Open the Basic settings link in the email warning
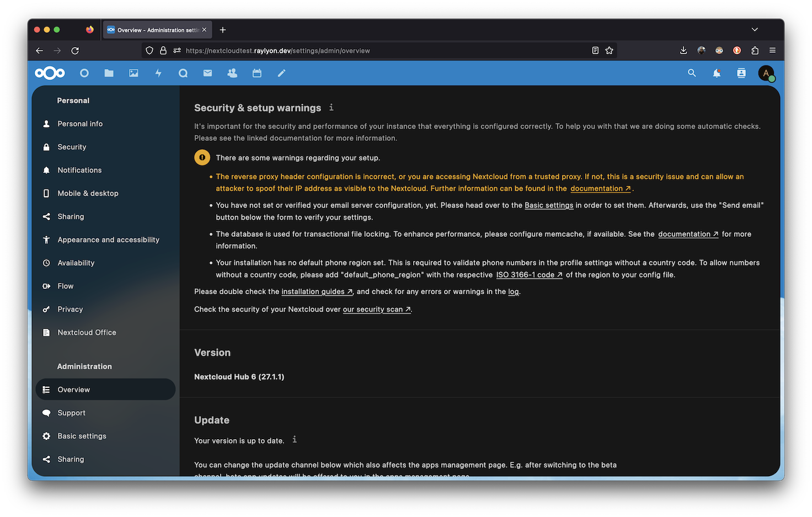Screen dimensions: 812x517 coord(549,205)
